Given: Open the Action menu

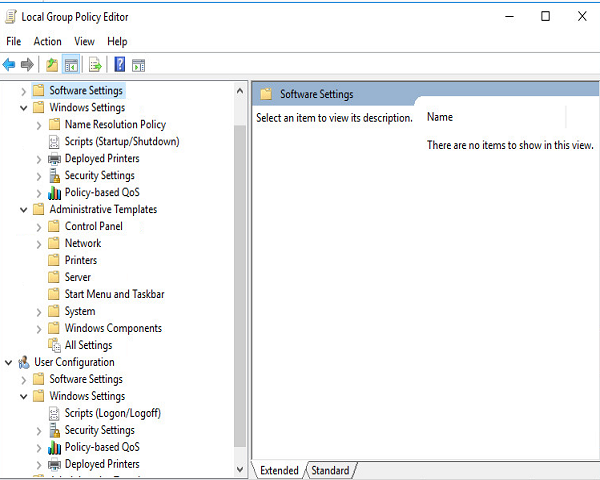Looking at the screenshot, I should coord(47,41).
